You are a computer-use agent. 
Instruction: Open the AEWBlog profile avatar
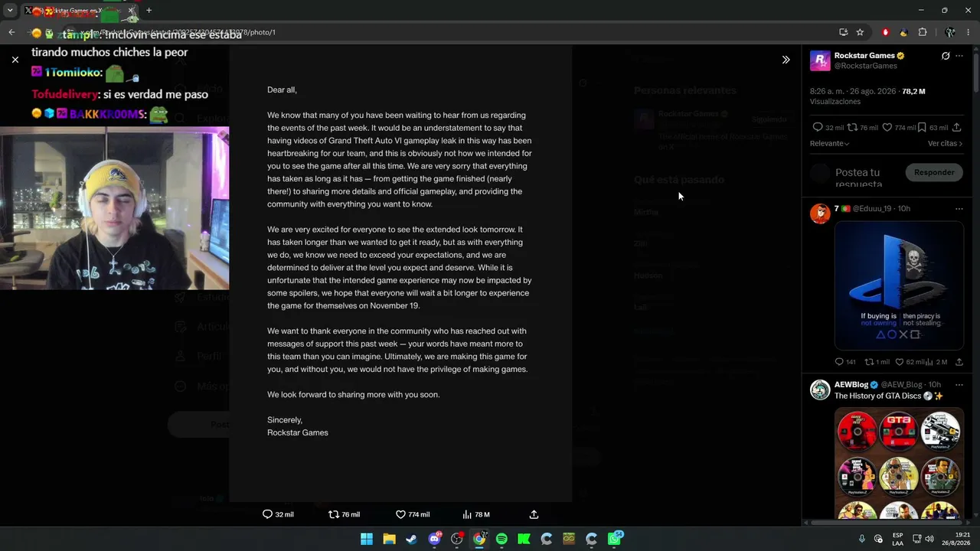tap(820, 390)
